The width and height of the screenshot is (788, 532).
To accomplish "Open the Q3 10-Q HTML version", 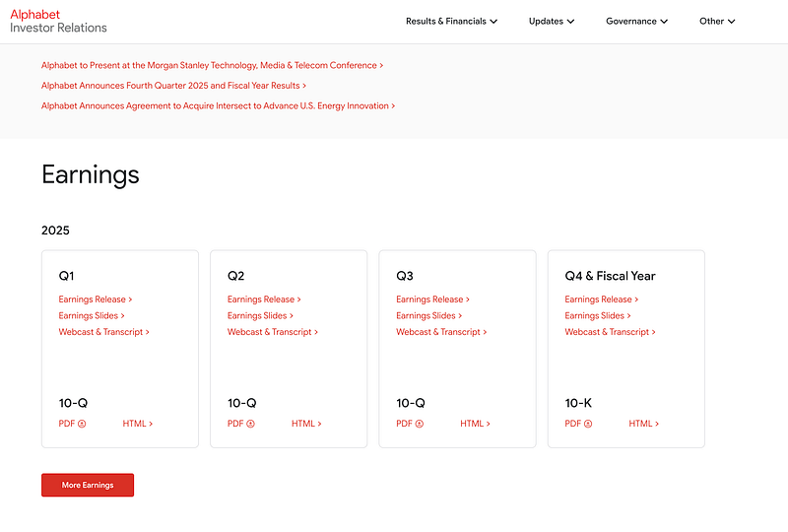I will point(476,424).
